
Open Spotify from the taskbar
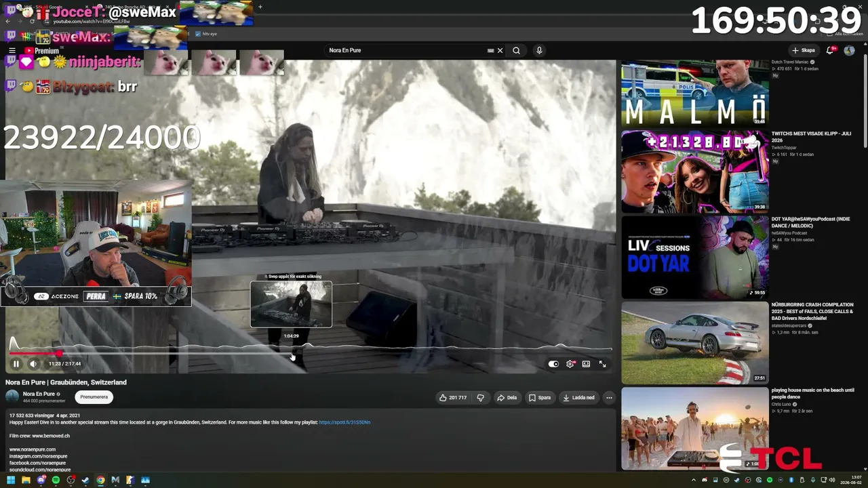[56, 481]
